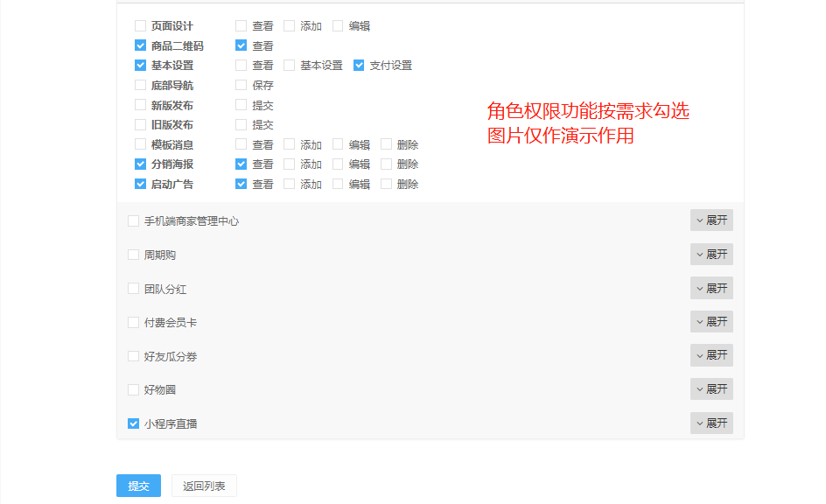Click the 返回列表 button
Viewport: 826px width, 504px height.
coord(204,486)
